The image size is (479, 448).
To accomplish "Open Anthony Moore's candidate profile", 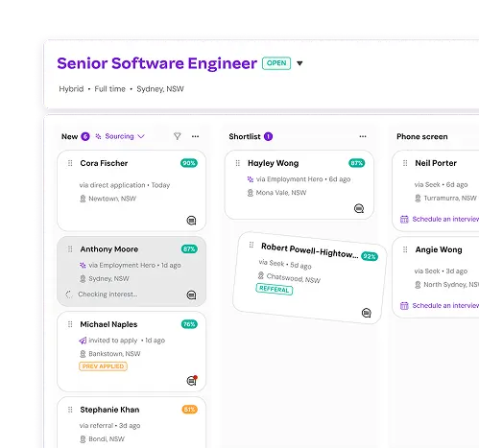I will tap(109, 249).
